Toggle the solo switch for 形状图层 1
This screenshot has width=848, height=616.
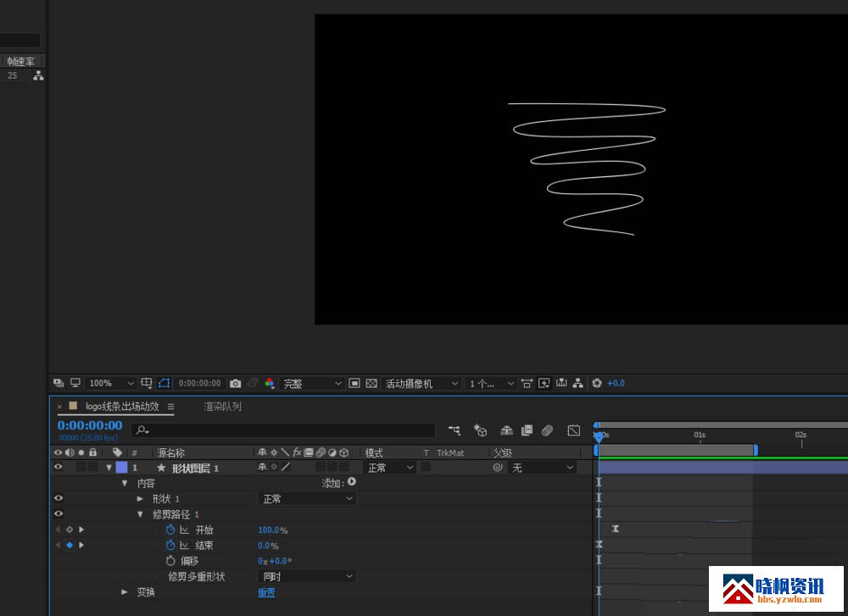click(x=81, y=467)
